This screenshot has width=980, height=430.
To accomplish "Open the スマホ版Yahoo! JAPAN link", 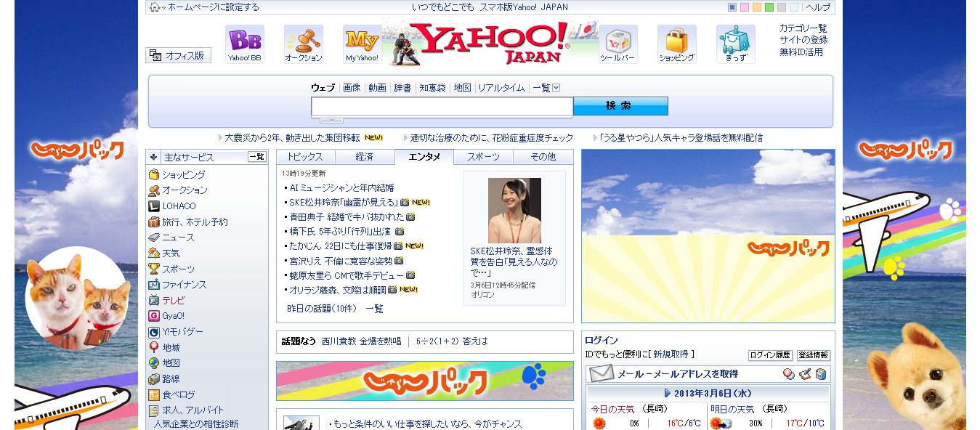I will point(522,7).
